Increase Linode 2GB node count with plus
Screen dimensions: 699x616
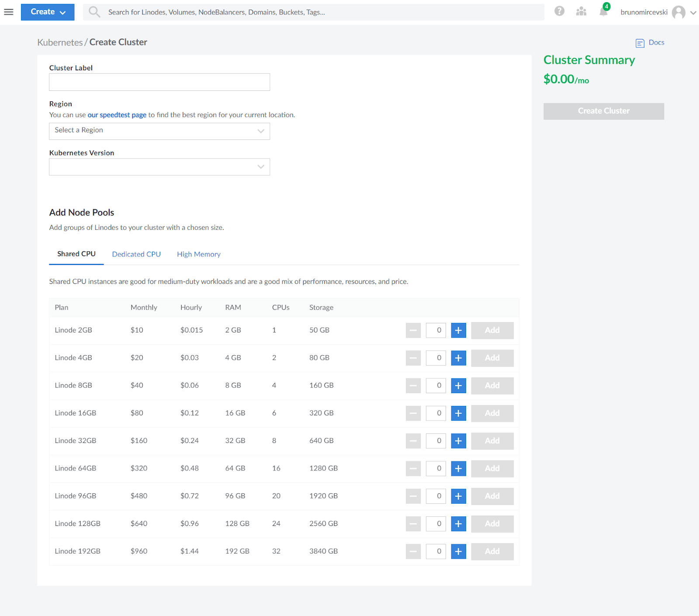pos(458,330)
